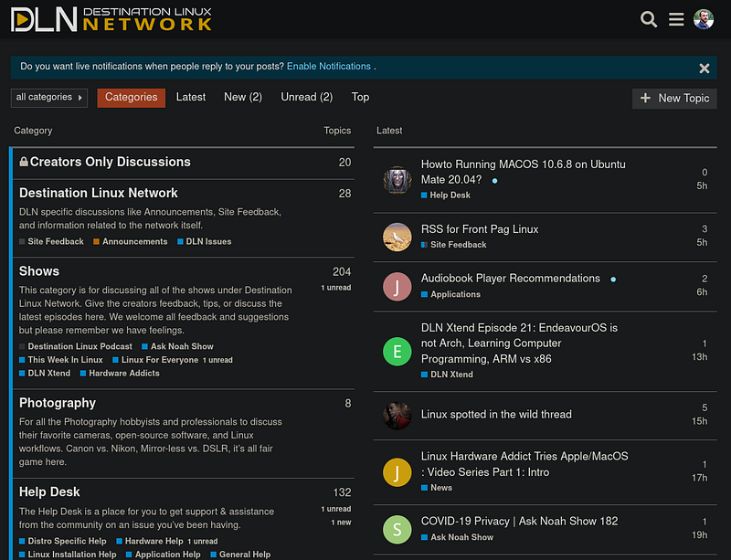The width and height of the screenshot is (731, 560).
Task: Click the pink J avatar on Audiobook topic
Action: [x=397, y=286]
